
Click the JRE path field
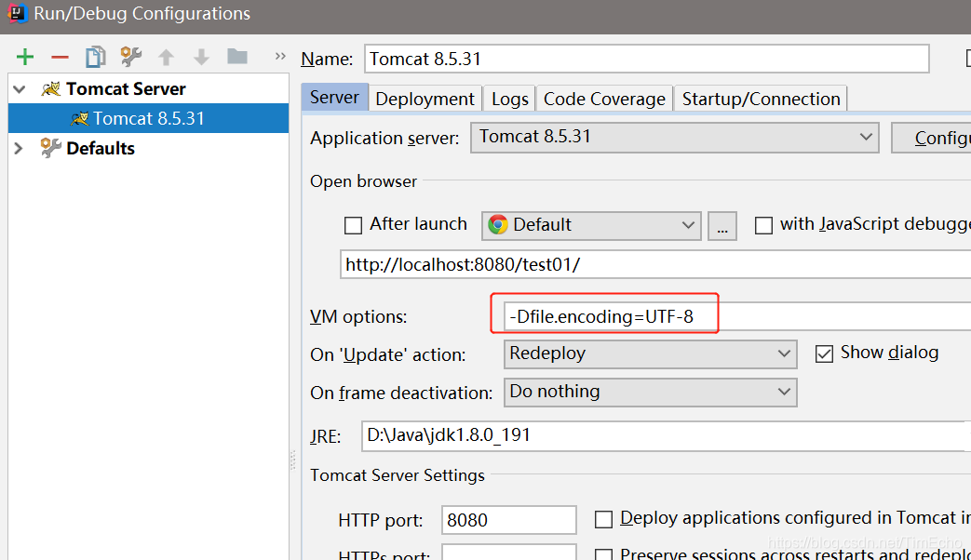click(x=666, y=435)
